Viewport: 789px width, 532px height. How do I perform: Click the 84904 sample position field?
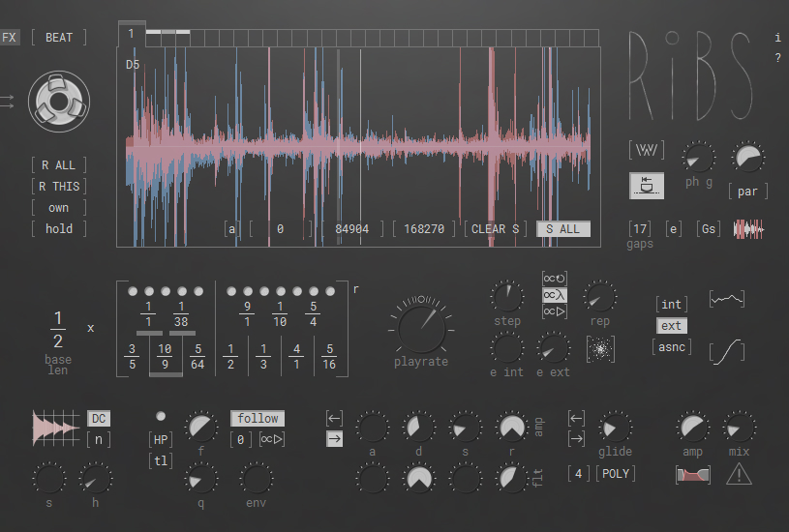click(351, 229)
